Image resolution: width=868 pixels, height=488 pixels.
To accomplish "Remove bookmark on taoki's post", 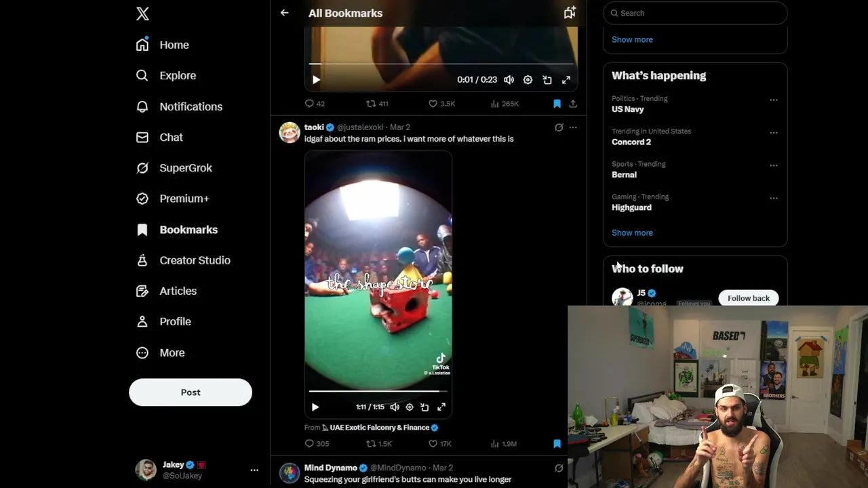I will (557, 444).
